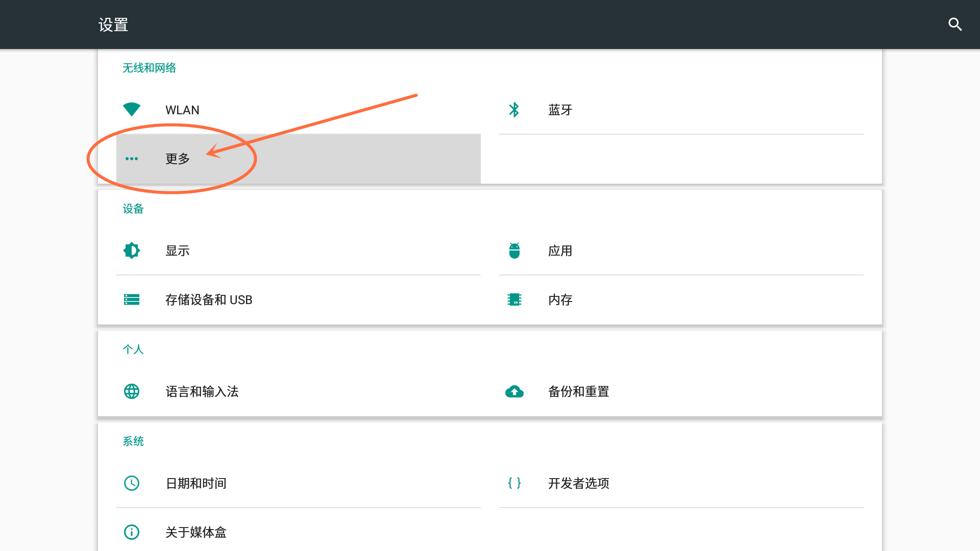
Task: Open 开发者选项 developer options
Action: tap(681, 483)
